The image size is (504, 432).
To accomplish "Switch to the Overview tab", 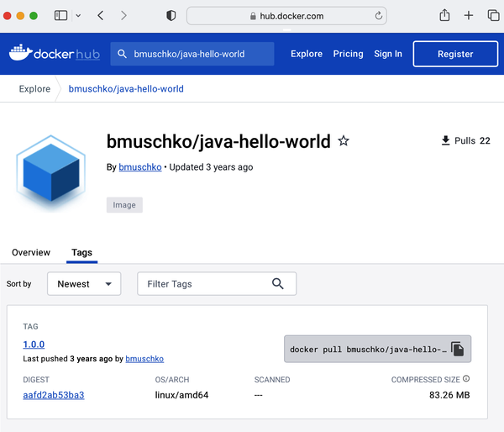I will pyautogui.click(x=31, y=252).
